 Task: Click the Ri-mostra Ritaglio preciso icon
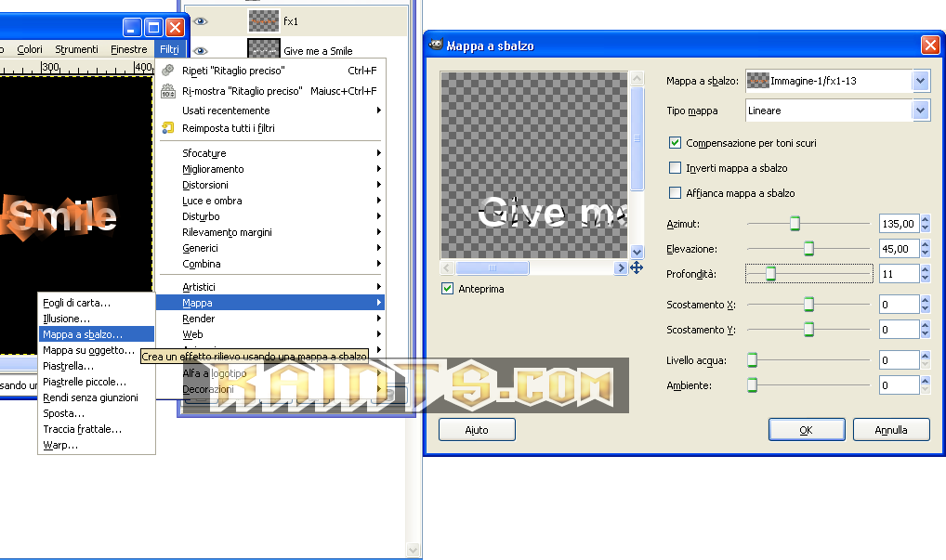pyautogui.click(x=168, y=91)
